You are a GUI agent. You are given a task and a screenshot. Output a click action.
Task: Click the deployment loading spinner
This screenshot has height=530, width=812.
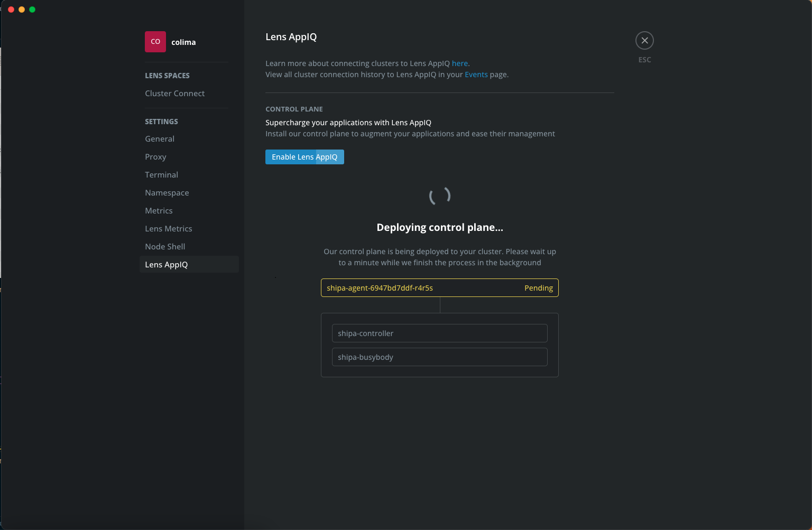tap(440, 196)
